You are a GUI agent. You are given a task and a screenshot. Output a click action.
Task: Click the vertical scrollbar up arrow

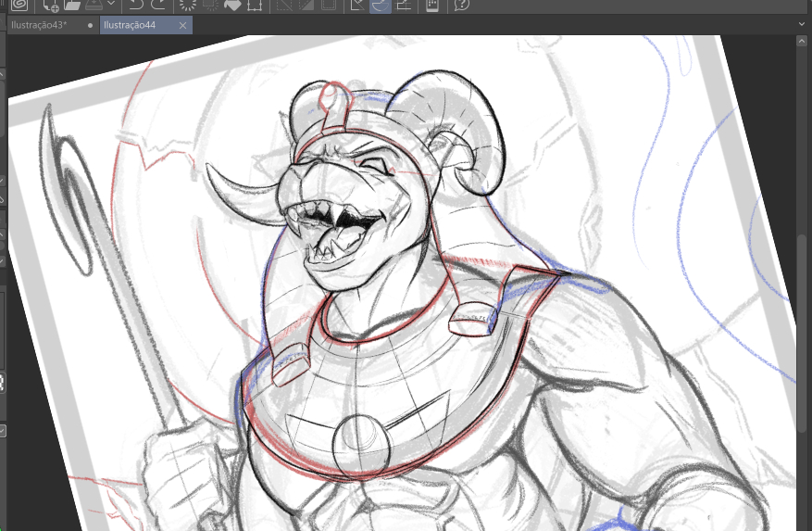pyautogui.click(x=802, y=42)
